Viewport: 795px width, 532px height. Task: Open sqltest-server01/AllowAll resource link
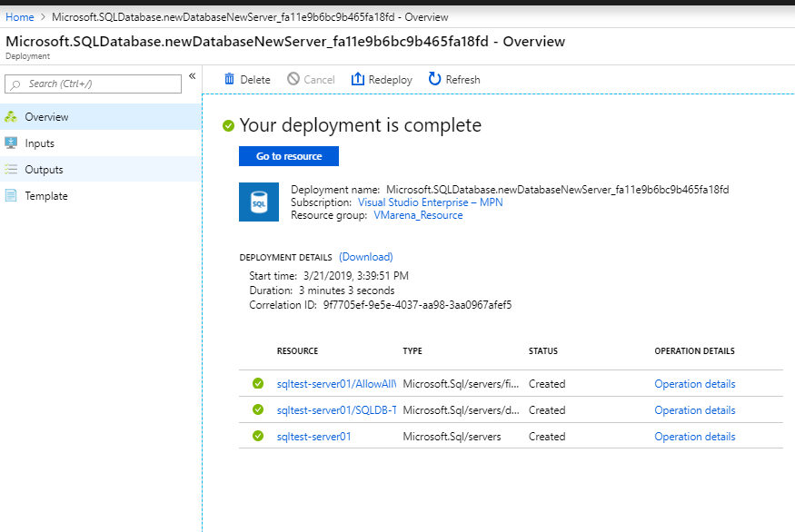point(336,384)
